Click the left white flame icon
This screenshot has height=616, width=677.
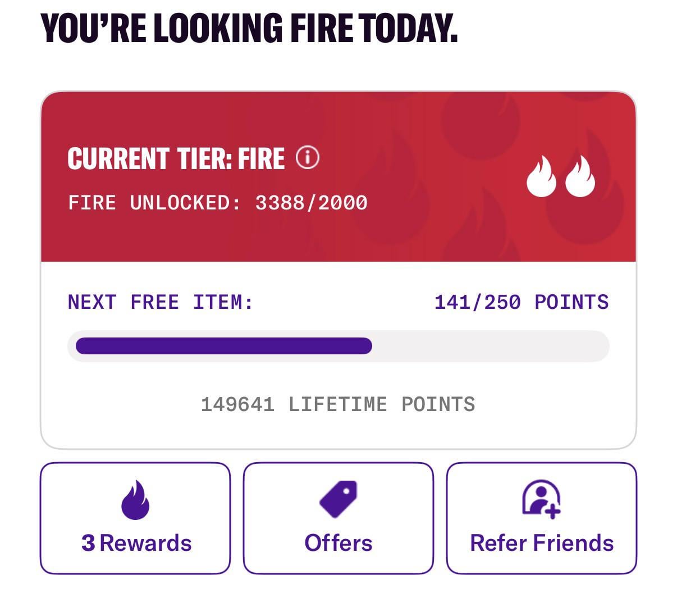pyautogui.click(x=541, y=176)
